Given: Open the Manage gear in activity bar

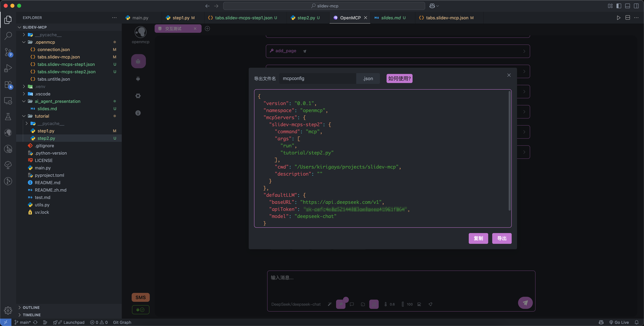Looking at the screenshot, I should [x=8, y=310].
